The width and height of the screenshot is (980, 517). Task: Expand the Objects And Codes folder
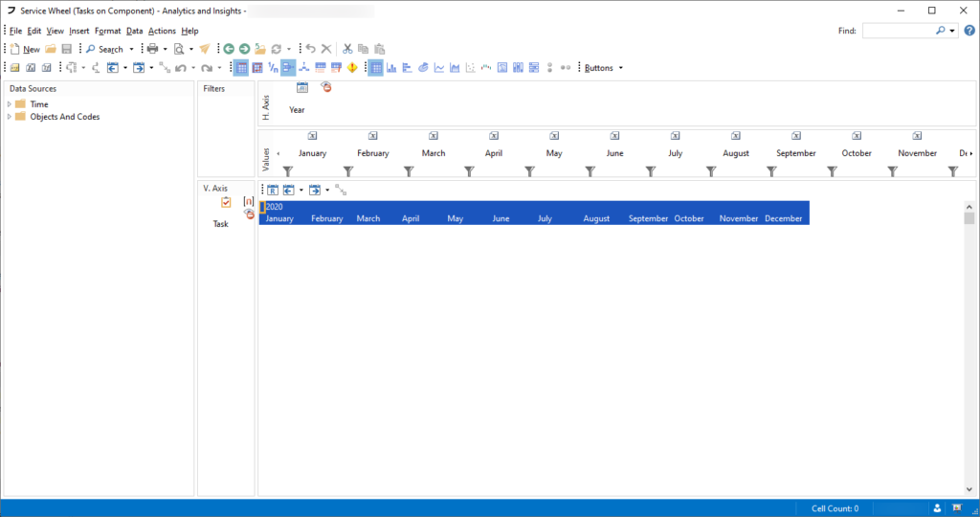click(x=10, y=117)
